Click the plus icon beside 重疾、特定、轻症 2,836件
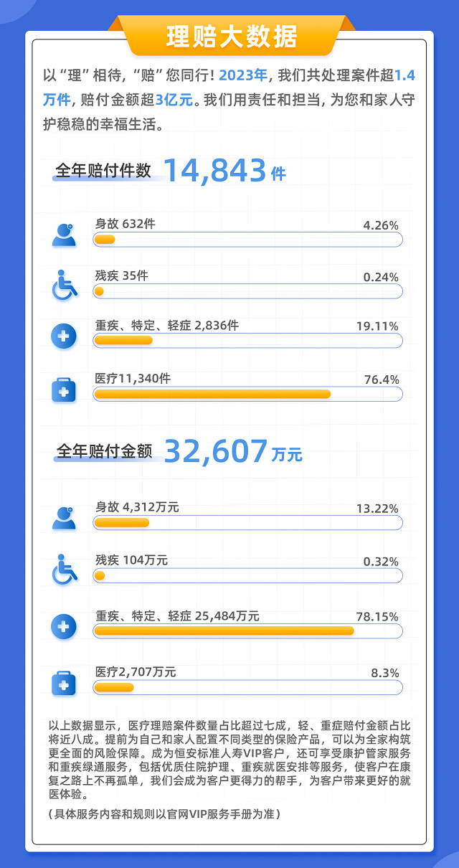Viewport: 459px width, 868px height. [x=64, y=336]
